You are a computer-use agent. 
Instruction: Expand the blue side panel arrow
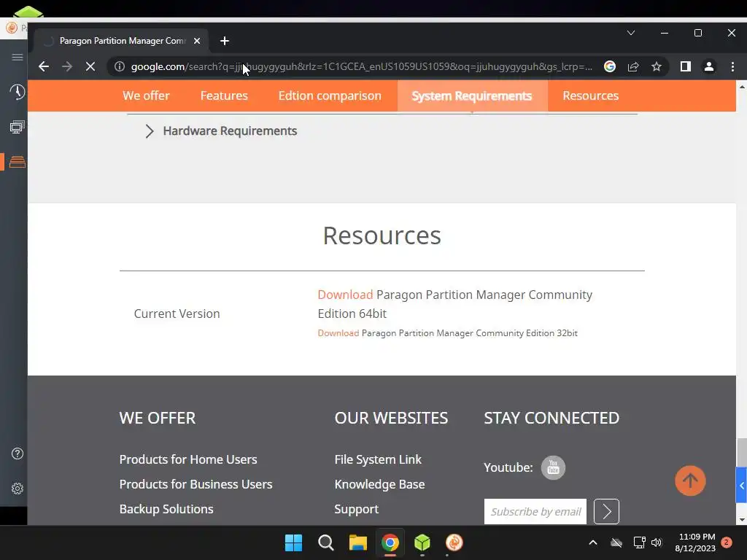[741, 485]
